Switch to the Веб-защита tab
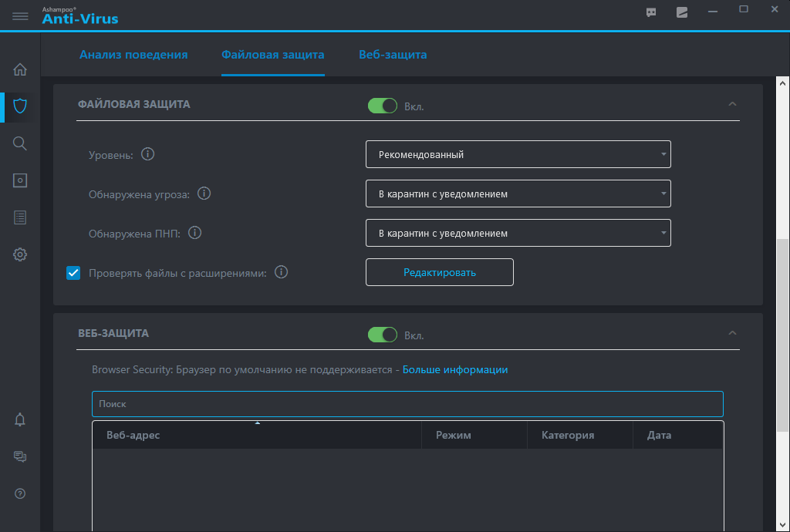The height and width of the screenshot is (532, 790). coord(393,55)
